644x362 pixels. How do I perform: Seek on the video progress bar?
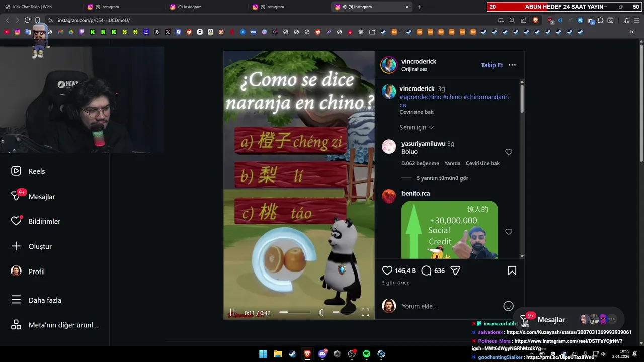click(x=295, y=312)
